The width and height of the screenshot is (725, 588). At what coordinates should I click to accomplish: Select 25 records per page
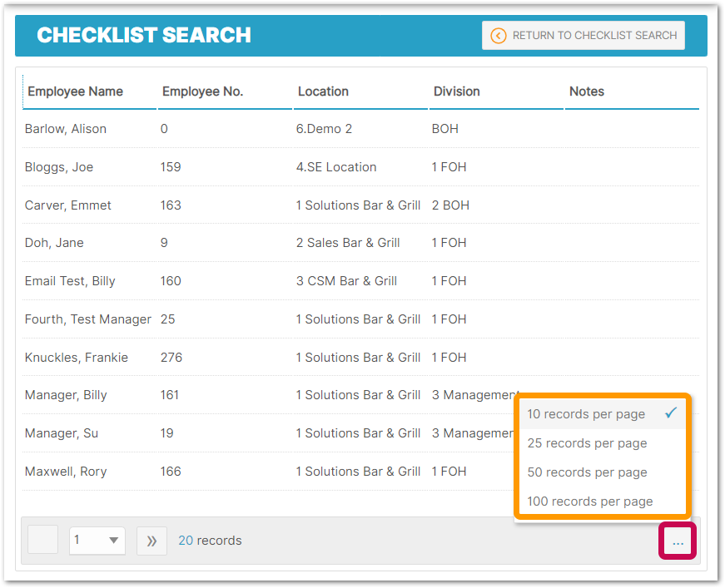[x=602, y=443]
